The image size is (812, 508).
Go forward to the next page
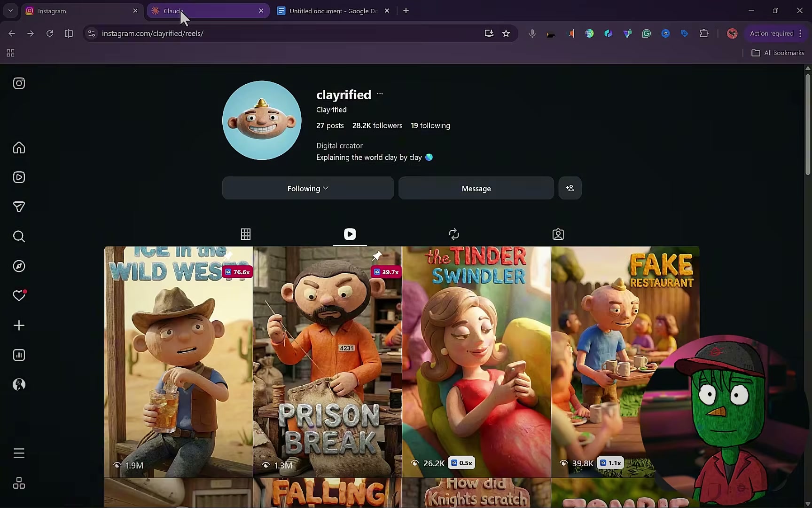coord(31,33)
